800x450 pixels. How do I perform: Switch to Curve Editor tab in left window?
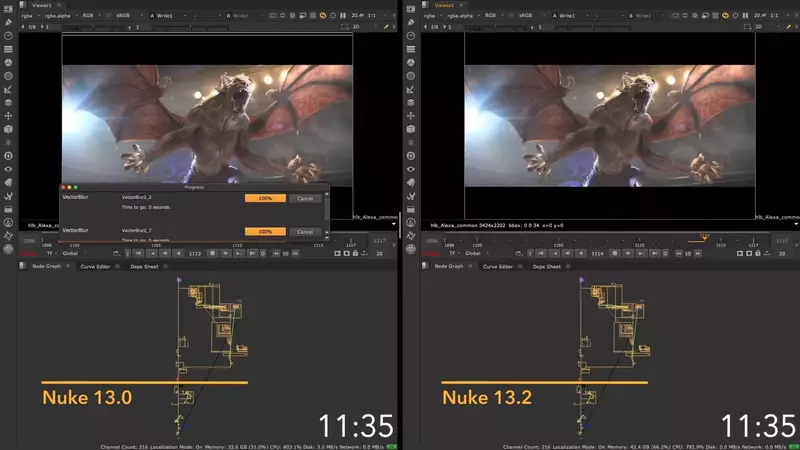click(95, 266)
